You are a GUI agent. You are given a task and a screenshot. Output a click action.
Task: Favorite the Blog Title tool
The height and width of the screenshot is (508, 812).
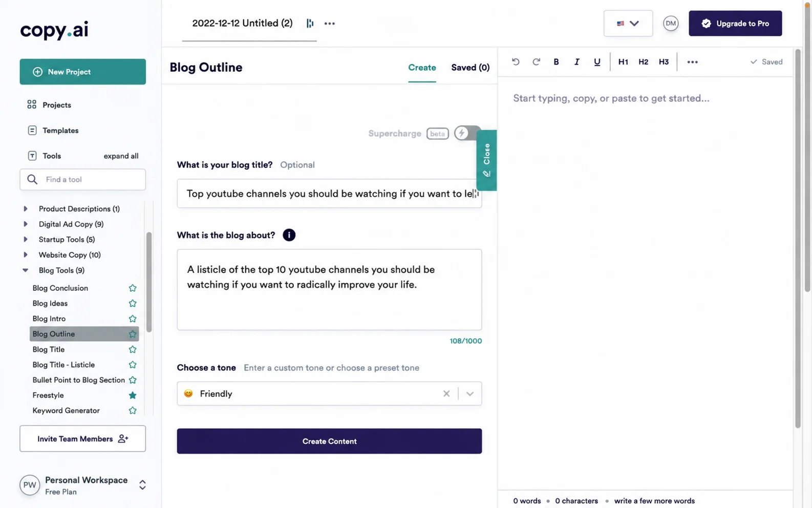[x=133, y=350]
